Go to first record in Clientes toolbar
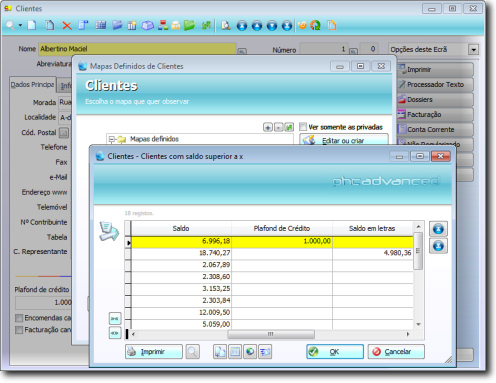 (242, 25)
